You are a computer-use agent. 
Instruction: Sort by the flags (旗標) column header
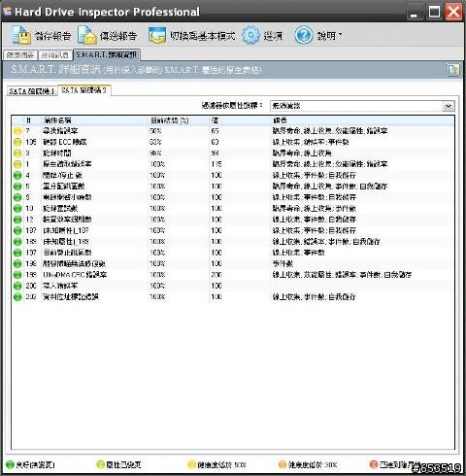[280, 120]
